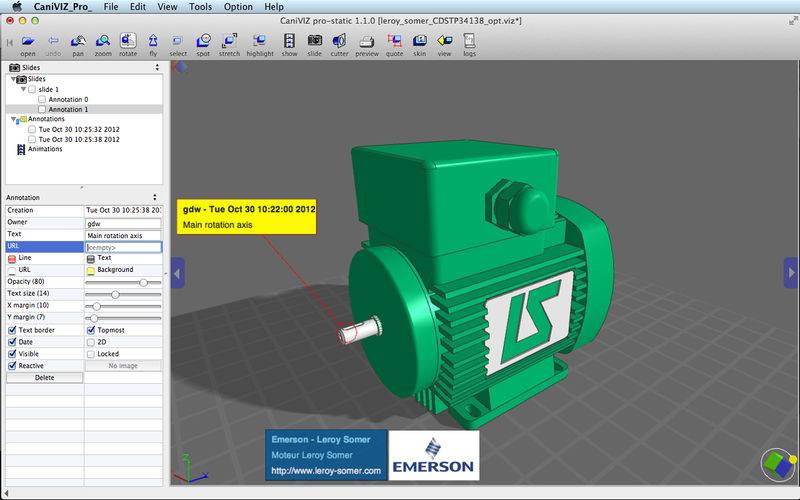Edit the Owner field containing gdw
800x500 pixels.
pyautogui.click(x=123, y=223)
